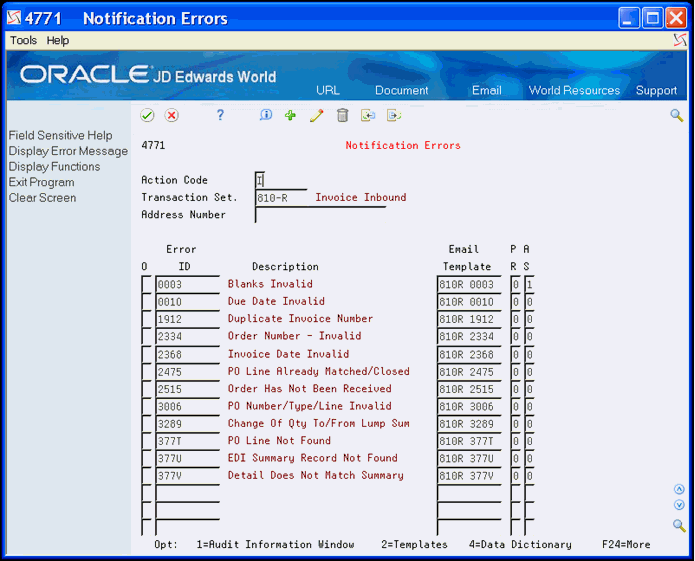Click '4=Data Dictionary' option text
The width and height of the screenshot is (695, 561).
[520, 544]
